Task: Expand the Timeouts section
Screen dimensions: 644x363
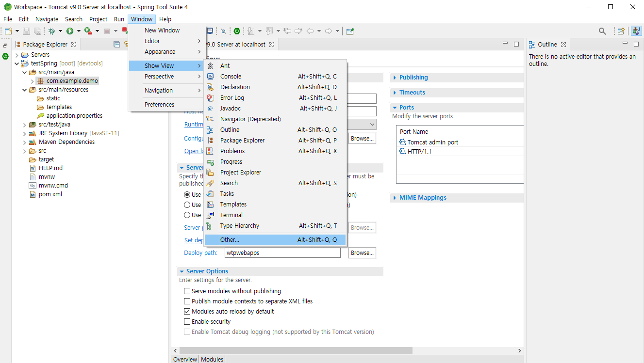Action: point(395,93)
